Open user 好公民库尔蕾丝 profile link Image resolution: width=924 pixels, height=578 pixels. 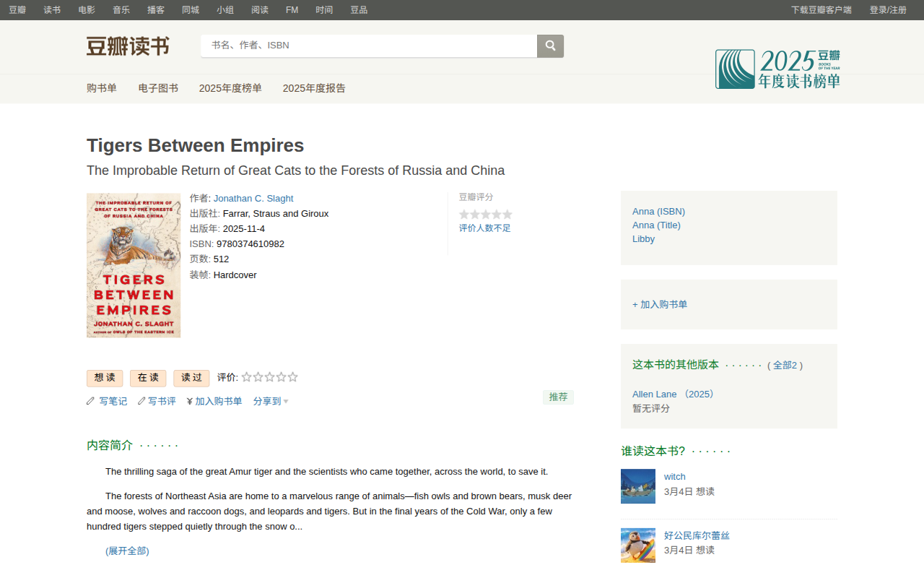point(697,535)
